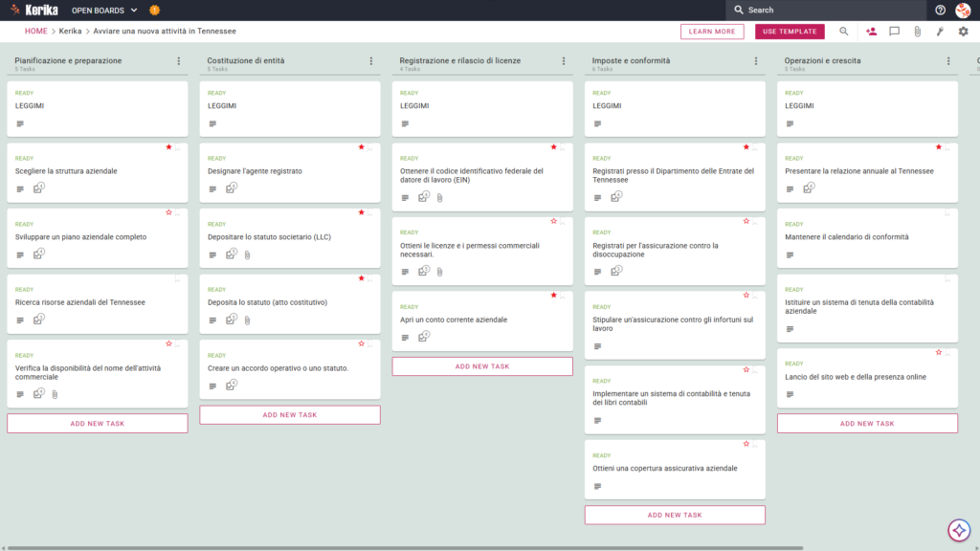
Task: Click the horizontal scrollbar at the bottom
Action: (405, 548)
